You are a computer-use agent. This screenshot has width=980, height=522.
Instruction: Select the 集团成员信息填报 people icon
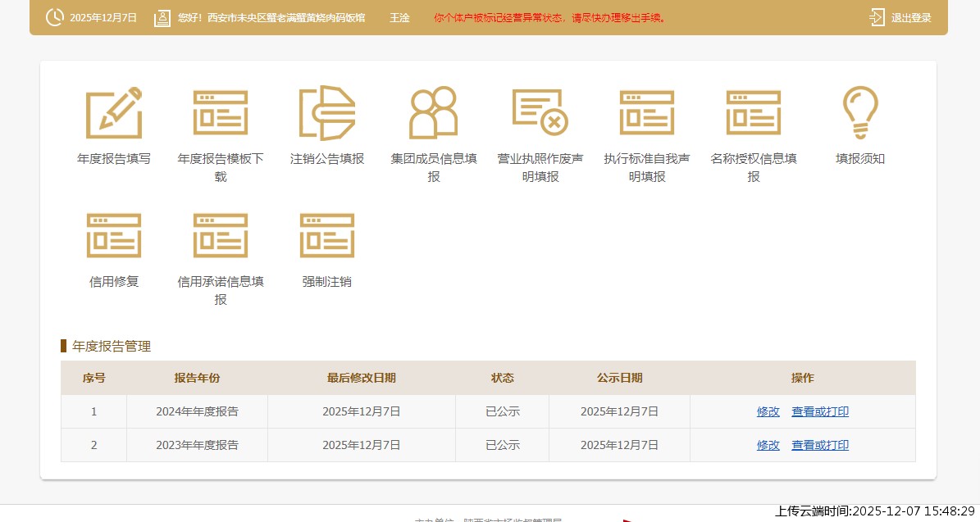[434, 112]
